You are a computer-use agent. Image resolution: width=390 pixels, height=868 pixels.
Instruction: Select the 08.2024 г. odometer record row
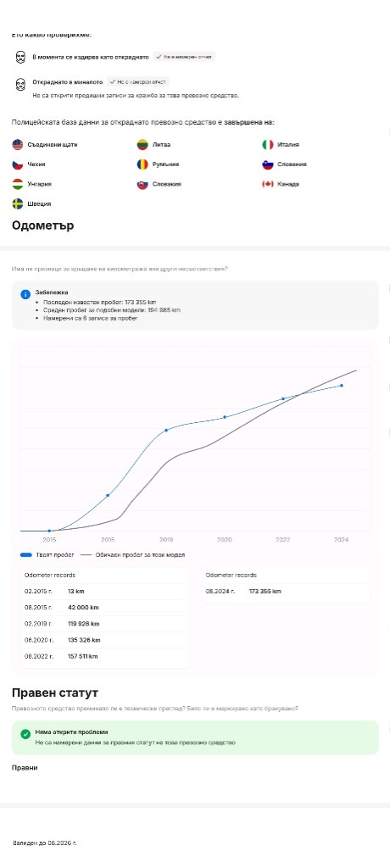coord(286,591)
